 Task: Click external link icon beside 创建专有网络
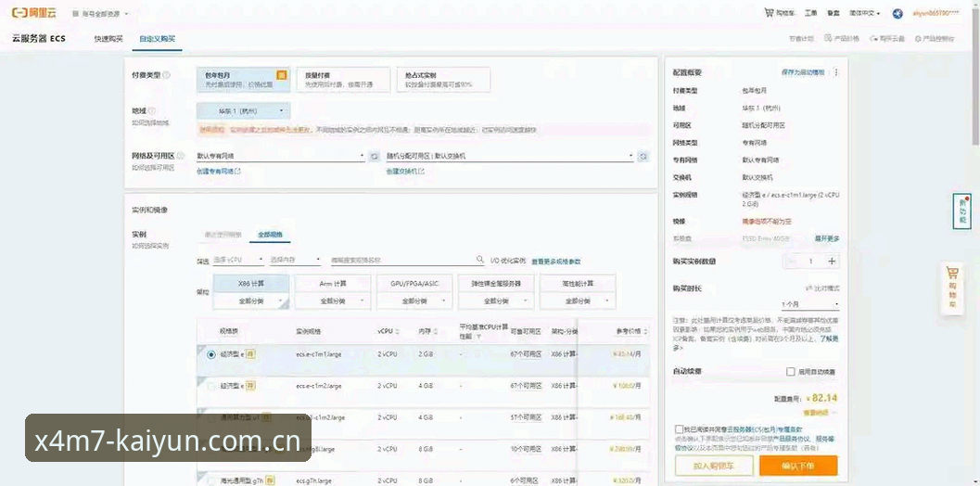tap(237, 171)
